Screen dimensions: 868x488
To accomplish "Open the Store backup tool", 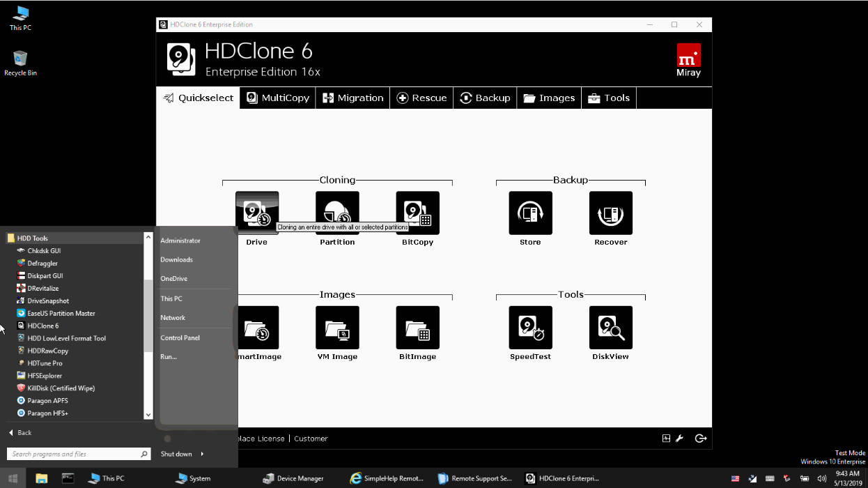I will point(530,213).
